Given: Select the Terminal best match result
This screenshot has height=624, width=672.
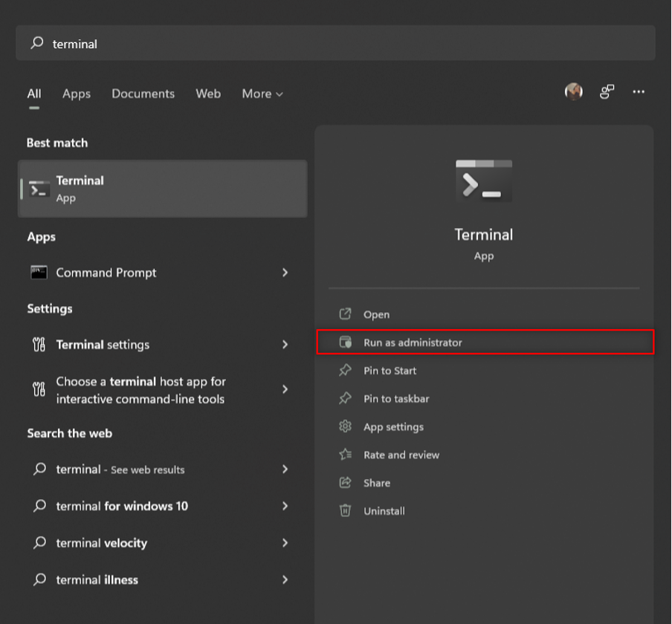Looking at the screenshot, I should [x=162, y=189].
